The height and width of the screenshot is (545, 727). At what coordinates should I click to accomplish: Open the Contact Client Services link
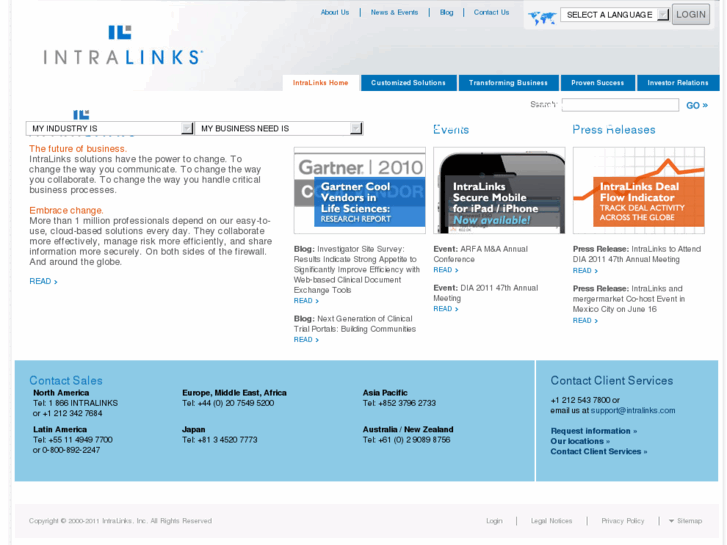tap(599, 451)
